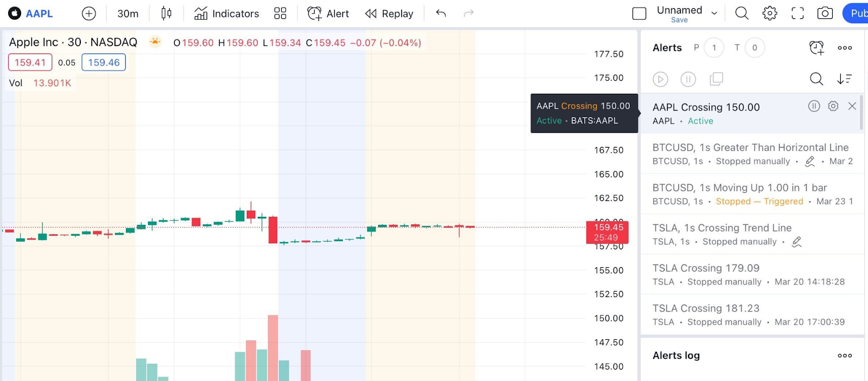Open the Alerts log options menu
This screenshot has height=381, width=868.
845,356
